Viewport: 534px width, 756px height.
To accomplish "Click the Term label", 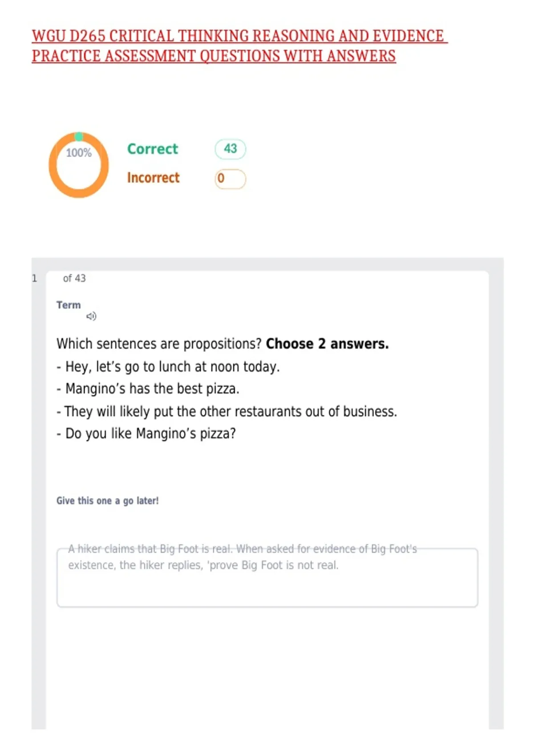I will point(69,305).
